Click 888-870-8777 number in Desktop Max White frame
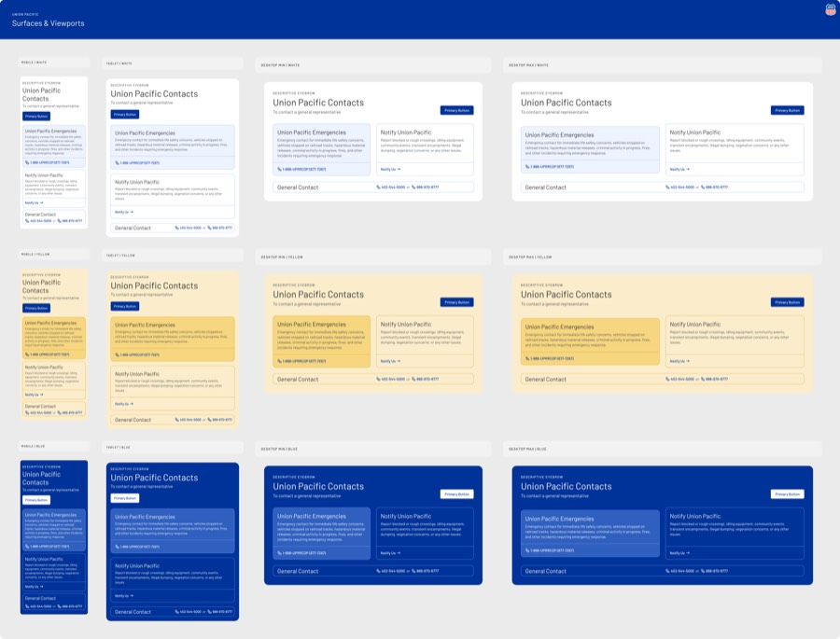 717,188
